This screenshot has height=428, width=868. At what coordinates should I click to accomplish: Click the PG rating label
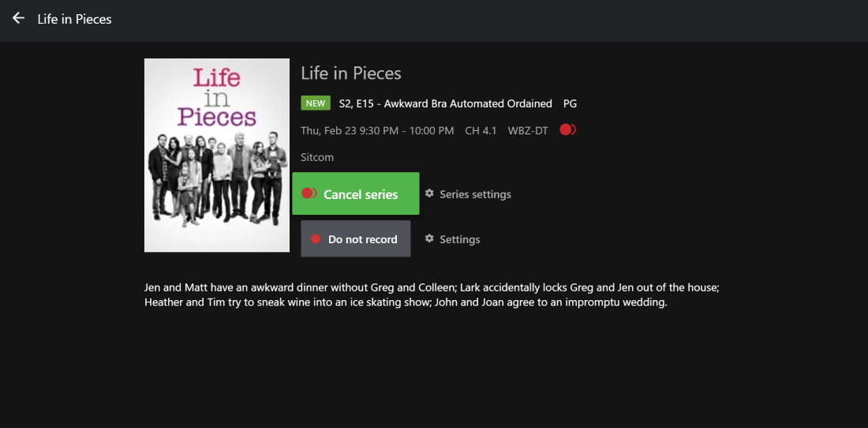click(x=570, y=103)
